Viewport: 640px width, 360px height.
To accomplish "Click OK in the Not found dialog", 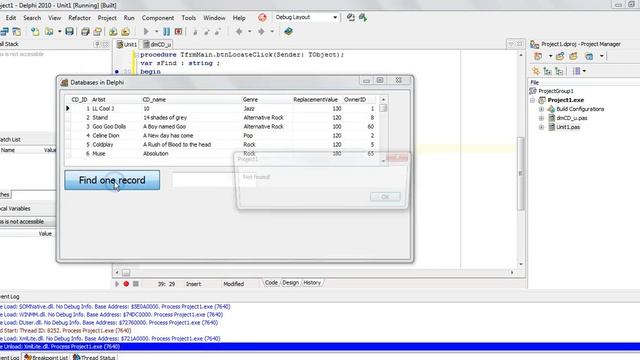I will point(385,197).
